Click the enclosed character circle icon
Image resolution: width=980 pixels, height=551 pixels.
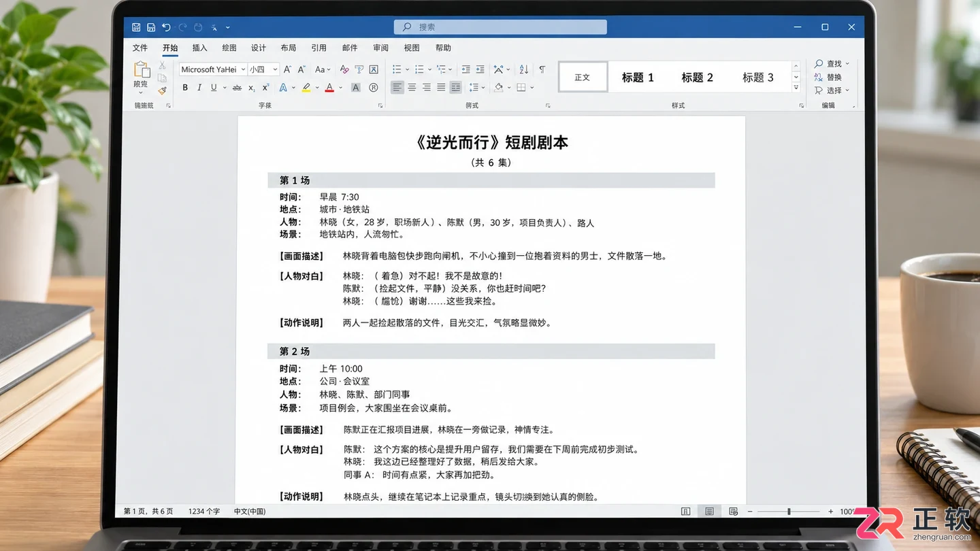tap(373, 88)
